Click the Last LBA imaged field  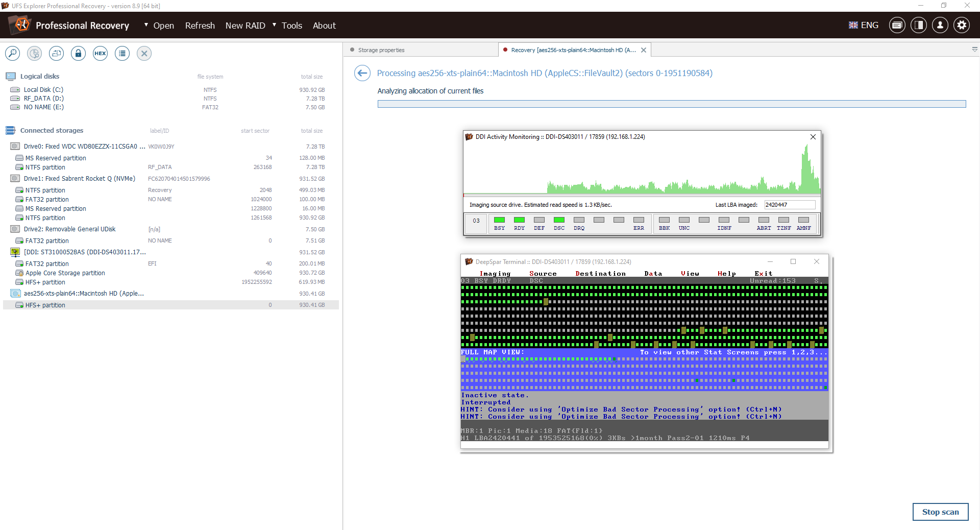[790, 205]
